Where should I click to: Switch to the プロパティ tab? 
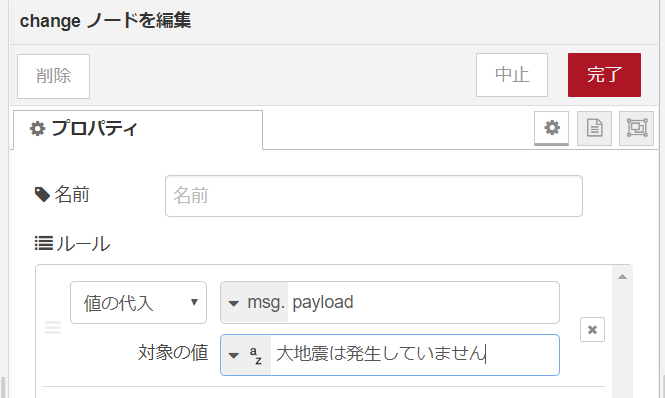[x=138, y=129]
